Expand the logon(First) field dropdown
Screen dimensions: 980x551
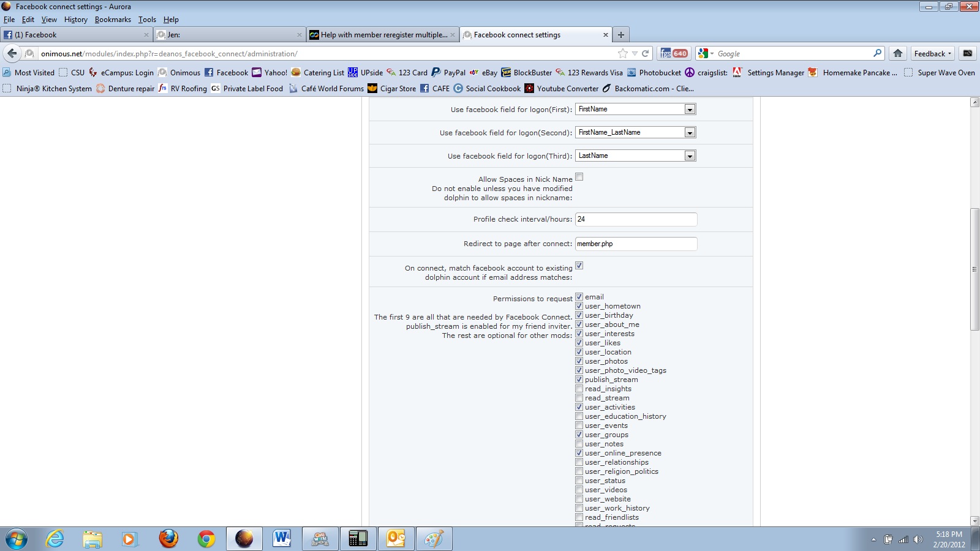click(x=690, y=110)
